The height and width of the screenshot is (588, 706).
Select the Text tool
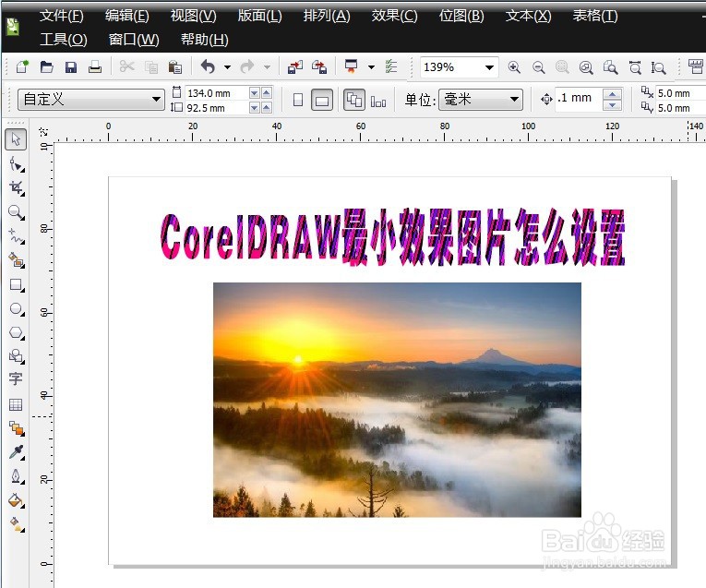(16, 379)
